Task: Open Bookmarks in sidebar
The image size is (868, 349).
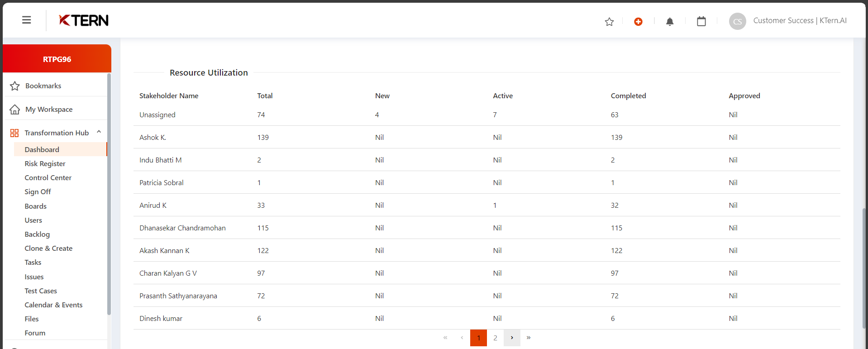Action: [x=43, y=86]
